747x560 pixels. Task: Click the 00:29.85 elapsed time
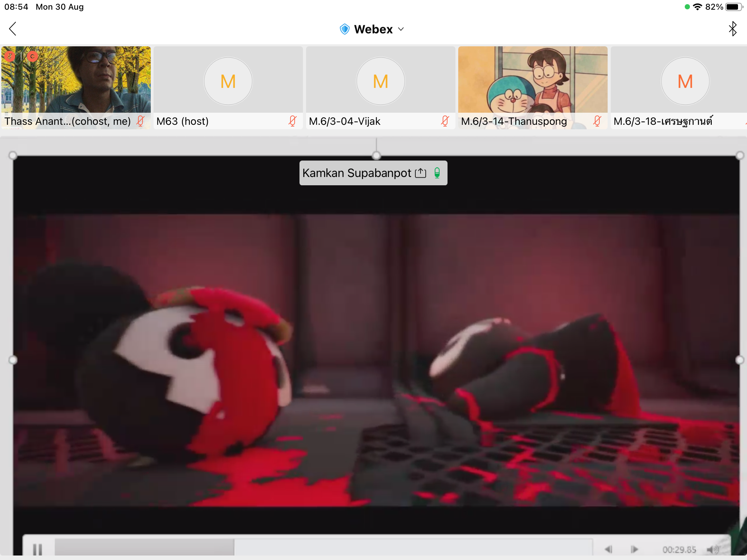coord(679,550)
